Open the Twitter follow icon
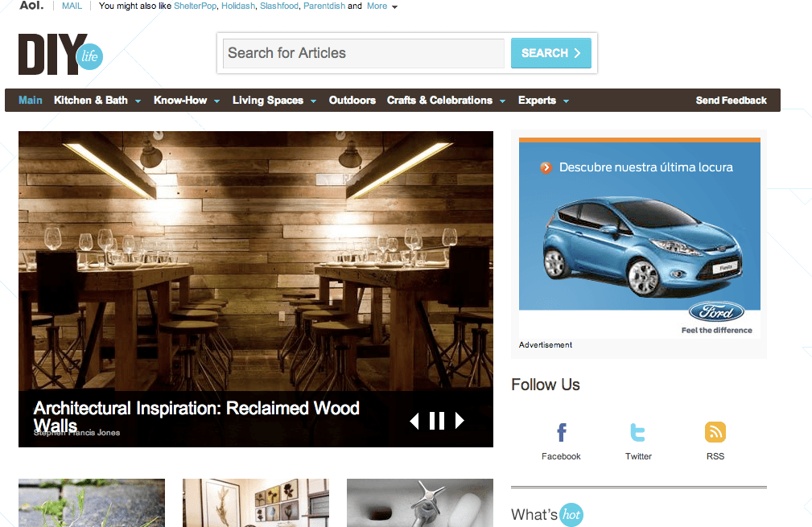The height and width of the screenshot is (527, 812). click(638, 433)
